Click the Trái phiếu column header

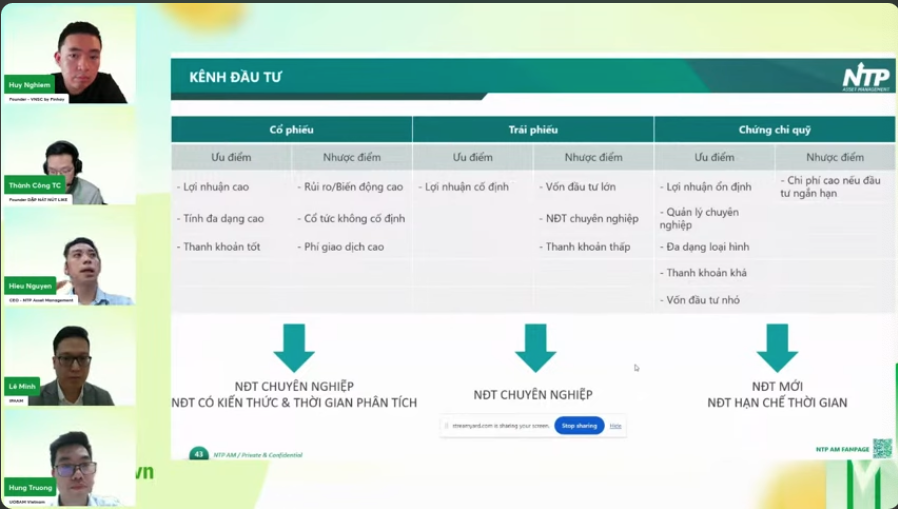(x=533, y=130)
